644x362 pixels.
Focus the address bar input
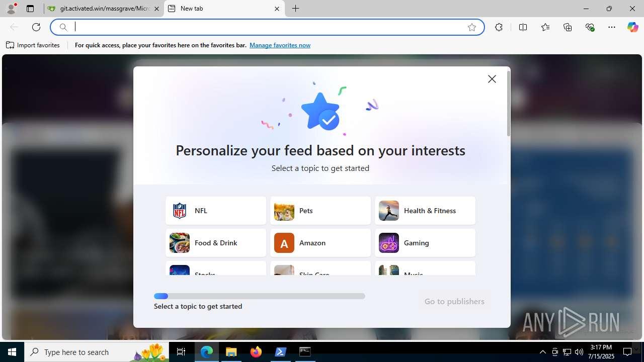click(267, 27)
